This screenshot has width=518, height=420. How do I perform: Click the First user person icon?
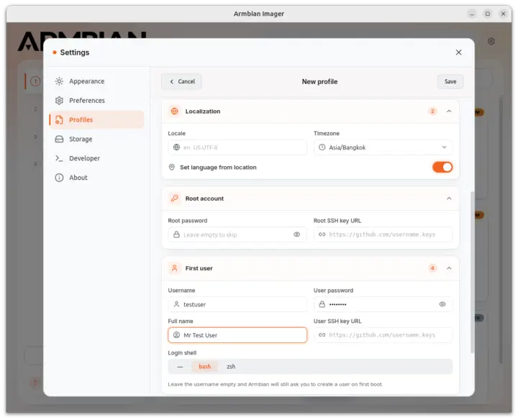click(174, 268)
